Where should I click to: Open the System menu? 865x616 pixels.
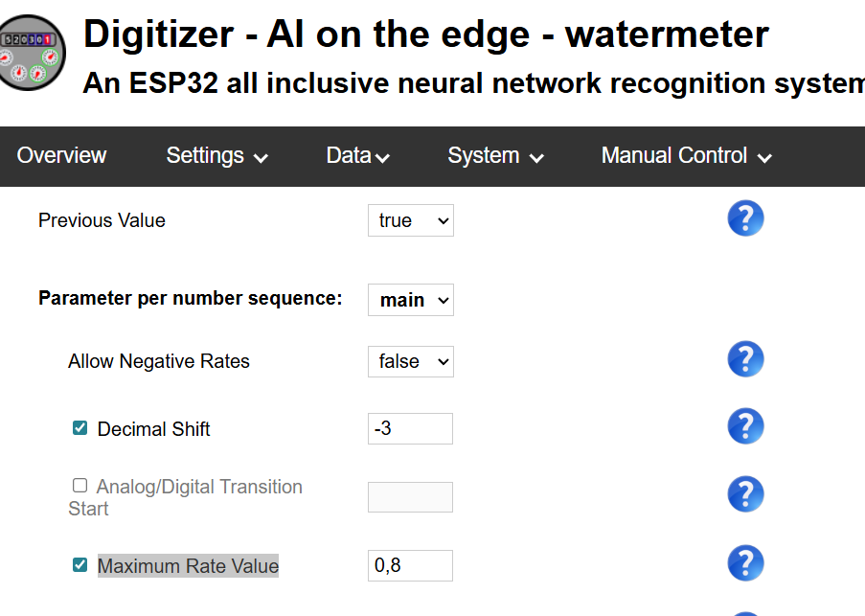click(495, 156)
